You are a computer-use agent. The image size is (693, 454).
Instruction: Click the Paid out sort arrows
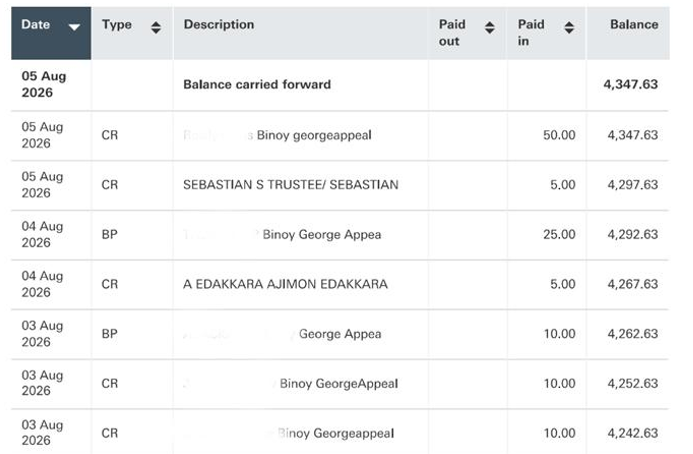(x=489, y=28)
